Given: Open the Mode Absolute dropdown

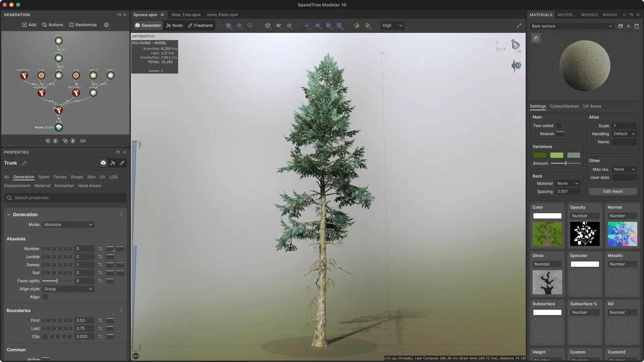Looking at the screenshot, I should [x=68, y=225].
